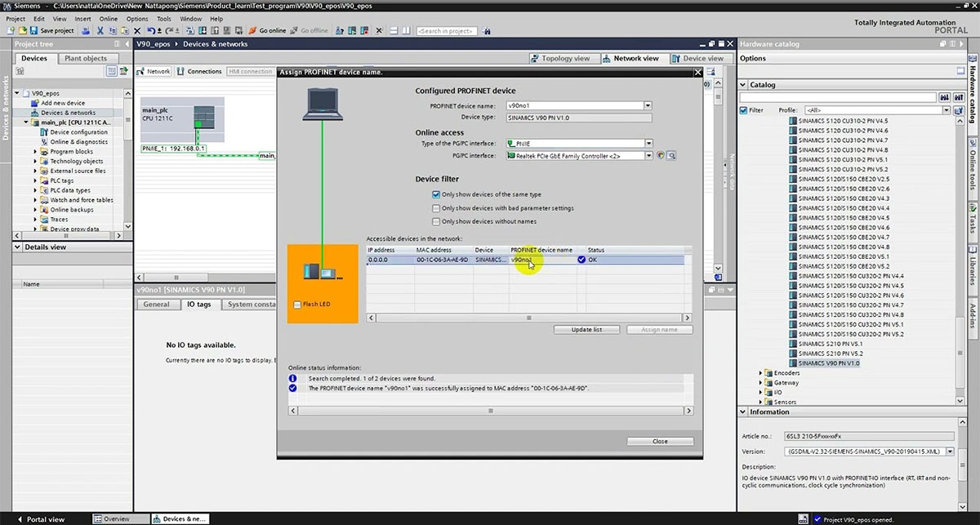Image resolution: width=980 pixels, height=525 pixels.
Task: Switch to Topology view tab
Action: point(559,59)
